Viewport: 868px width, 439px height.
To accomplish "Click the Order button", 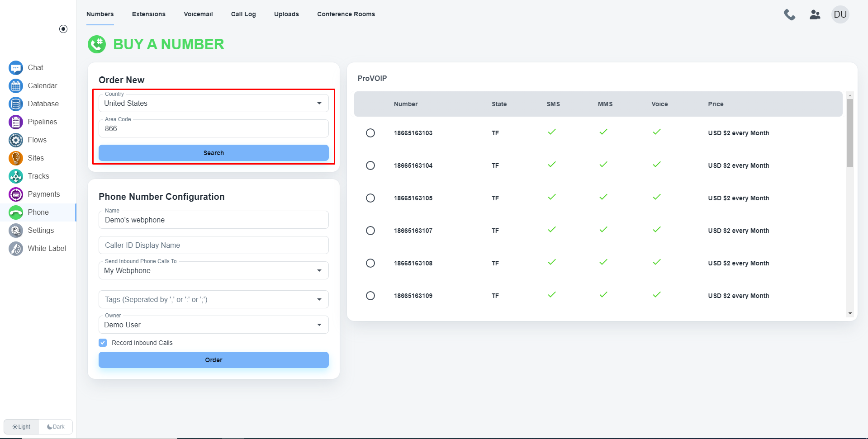I will pos(213,360).
